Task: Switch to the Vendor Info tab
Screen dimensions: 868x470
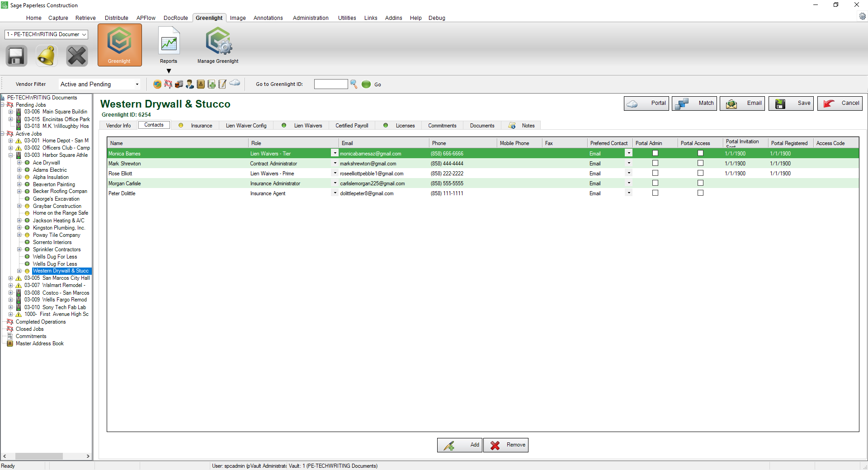Action: click(x=118, y=126)
